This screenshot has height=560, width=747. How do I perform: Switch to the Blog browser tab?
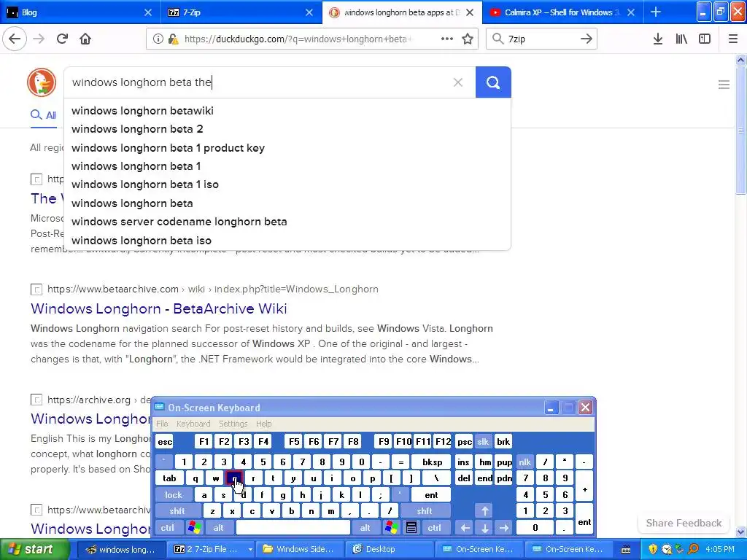(x=80, y=12)
